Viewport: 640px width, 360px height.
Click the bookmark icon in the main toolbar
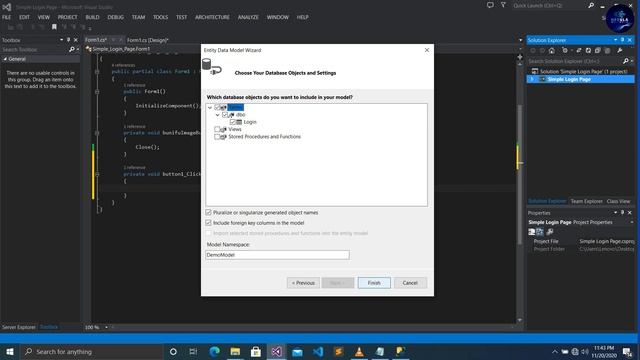54,27
